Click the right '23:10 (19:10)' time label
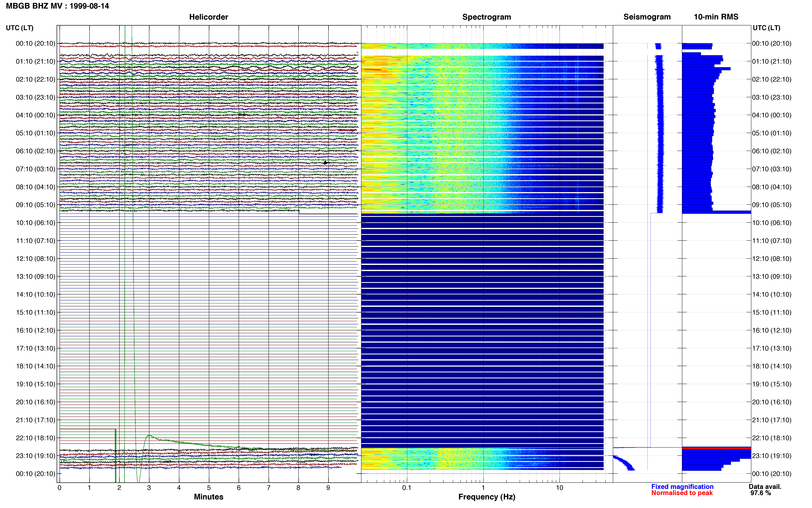The image size is (812, 508). click(772, 456)
